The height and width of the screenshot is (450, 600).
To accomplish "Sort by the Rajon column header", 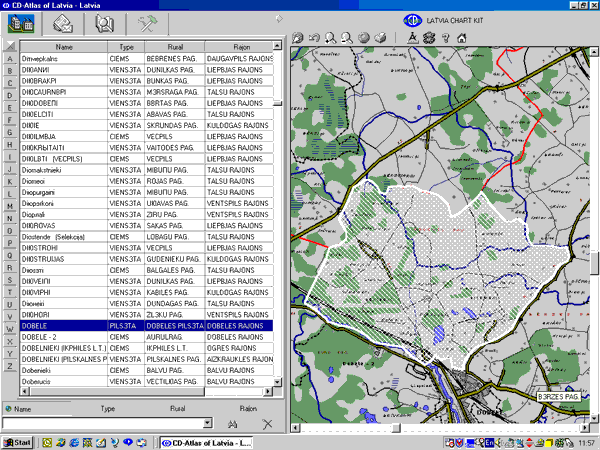I will pyautogui.click(x=240, y=47).
